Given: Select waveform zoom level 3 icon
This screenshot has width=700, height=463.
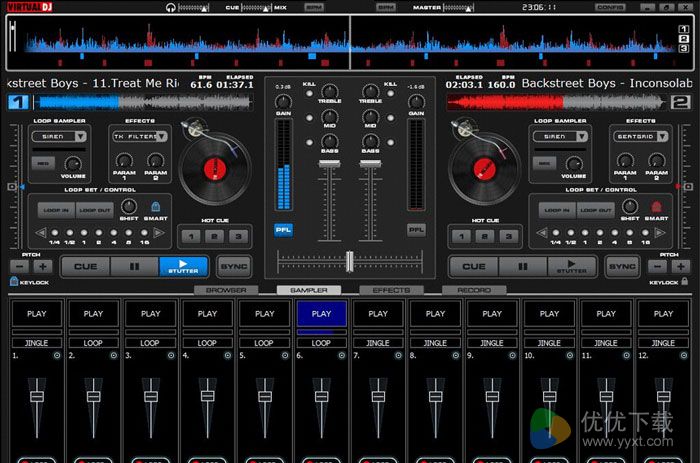Looking at the screenshot, I should (x=683, y=49).
